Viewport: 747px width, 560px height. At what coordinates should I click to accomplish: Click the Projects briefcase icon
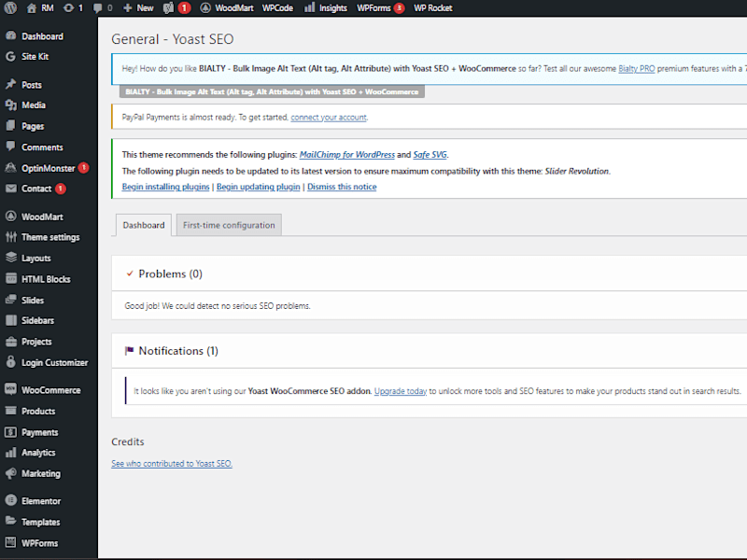click(11, 342)
